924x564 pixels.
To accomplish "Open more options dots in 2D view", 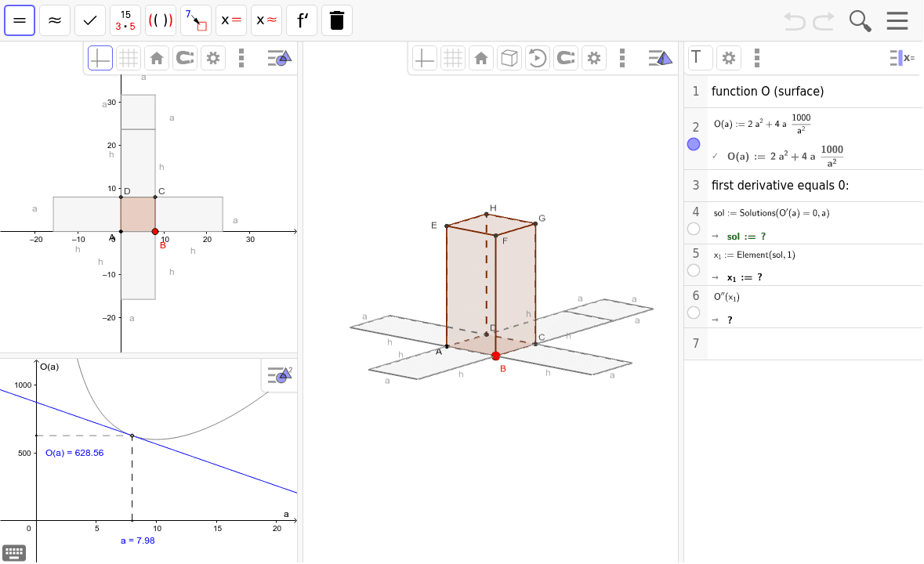I will point(241,58).
